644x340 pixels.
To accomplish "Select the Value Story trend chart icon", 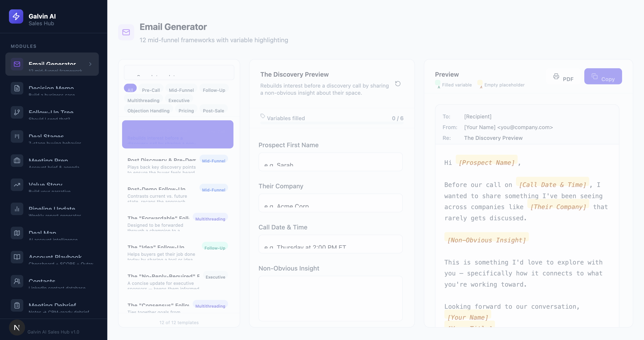I will 17,185.
